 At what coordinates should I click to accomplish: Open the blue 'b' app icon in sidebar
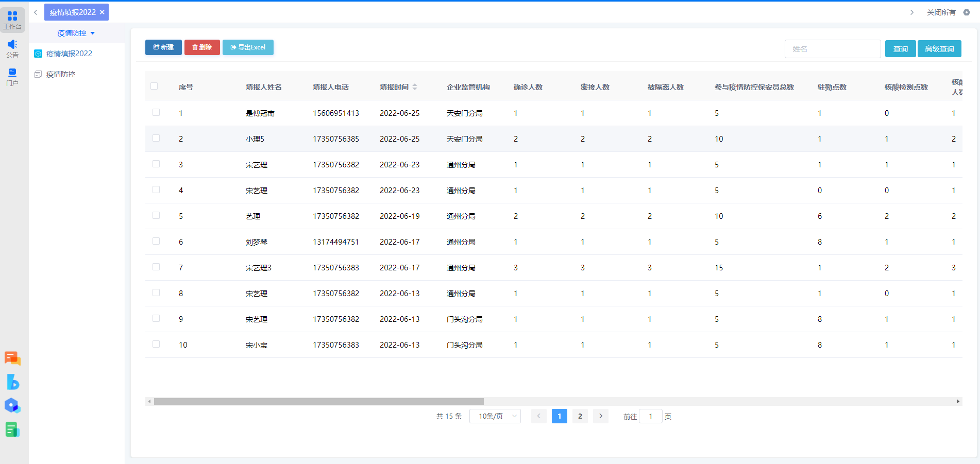12,382
